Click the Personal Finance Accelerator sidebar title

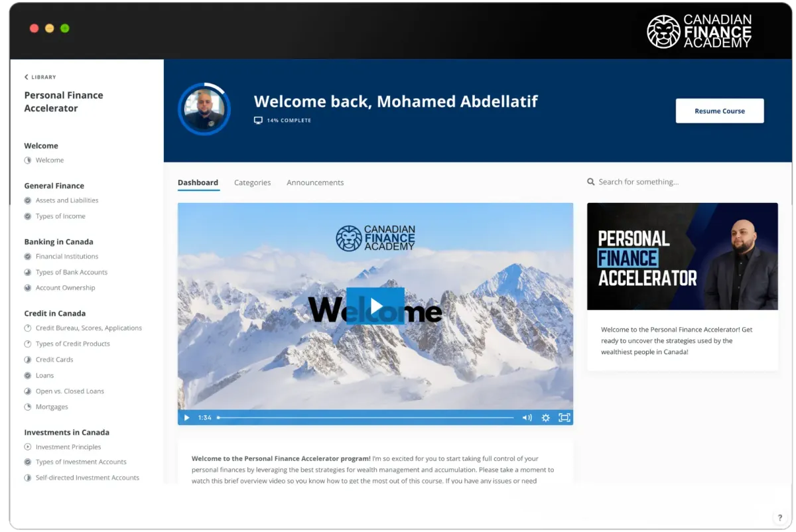click(x=64, y=101)
